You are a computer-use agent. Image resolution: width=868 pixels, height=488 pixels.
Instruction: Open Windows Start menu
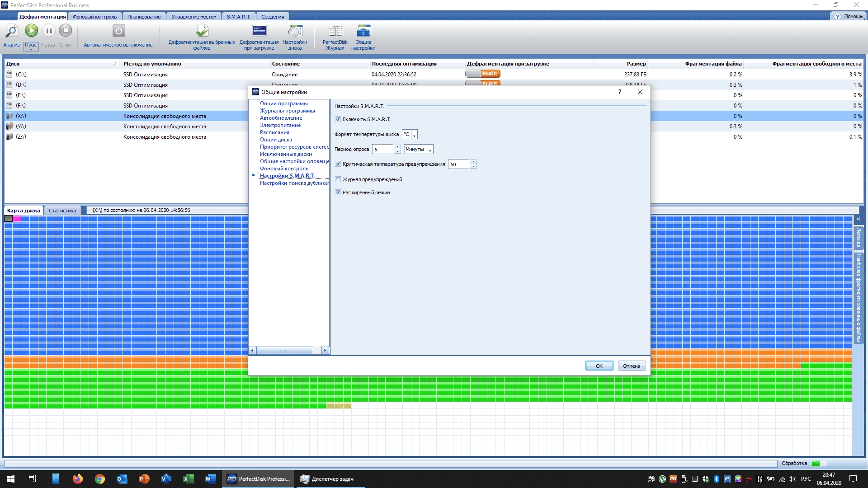pyautogui.click(x=11, y=479)
